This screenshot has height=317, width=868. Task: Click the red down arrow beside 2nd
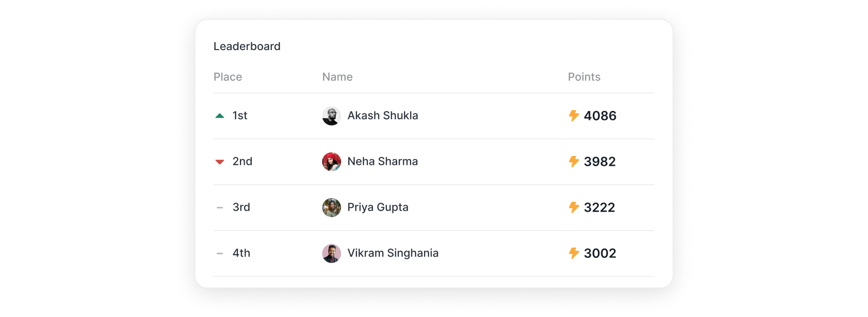tap(220, 162)
